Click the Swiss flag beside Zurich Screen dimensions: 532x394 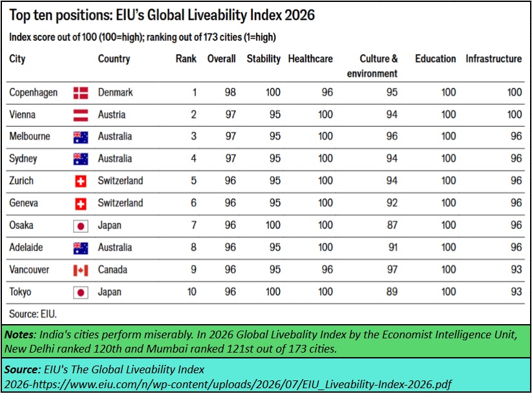coord(81,181)
